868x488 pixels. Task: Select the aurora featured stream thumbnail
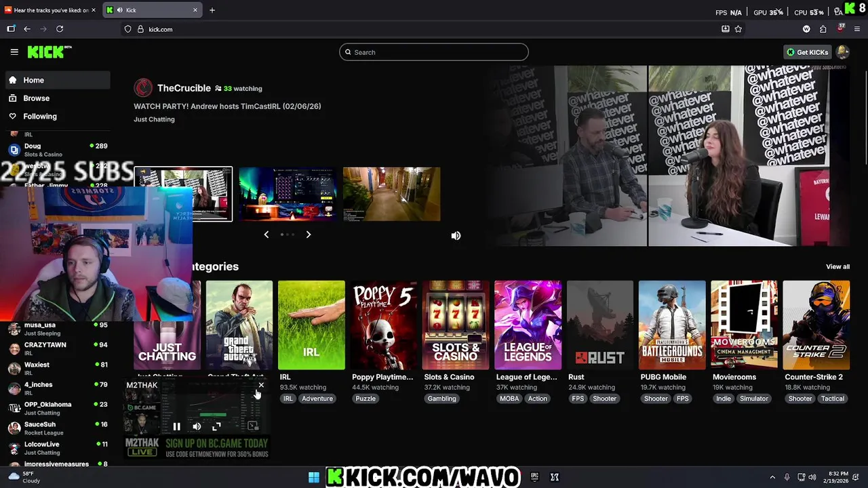pyautogui.click(x=288, y=194)
